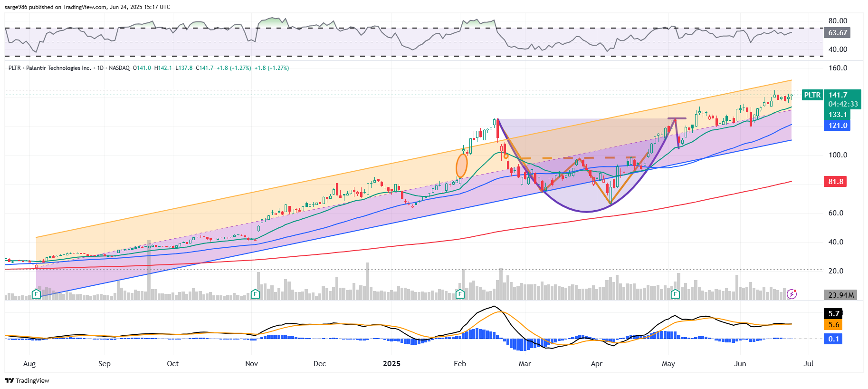Select the large orange ellipse annotation
The width and height of the screenshot is (868, 389).
[461, 165]
